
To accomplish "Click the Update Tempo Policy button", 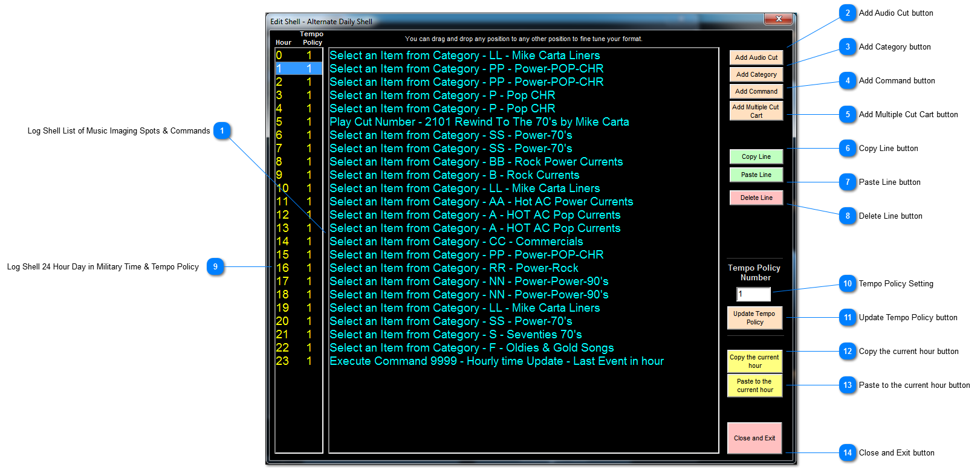I will pos(754,318).
